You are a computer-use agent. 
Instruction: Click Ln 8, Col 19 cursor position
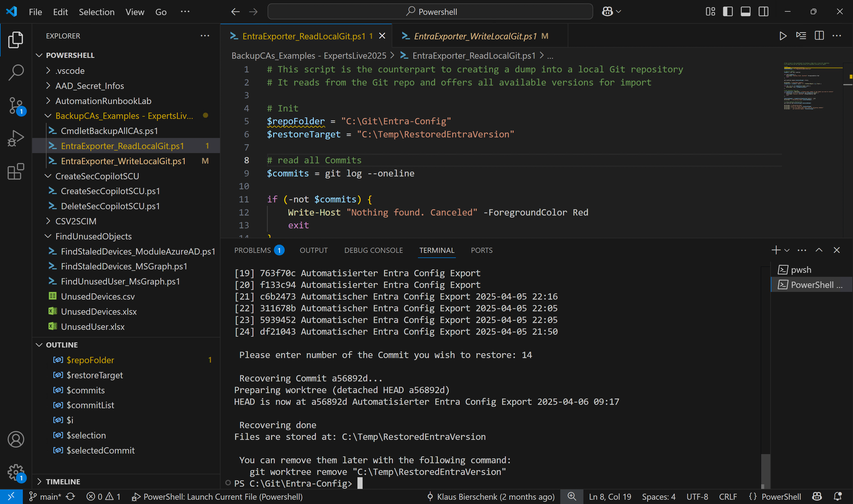coord(610,497)
